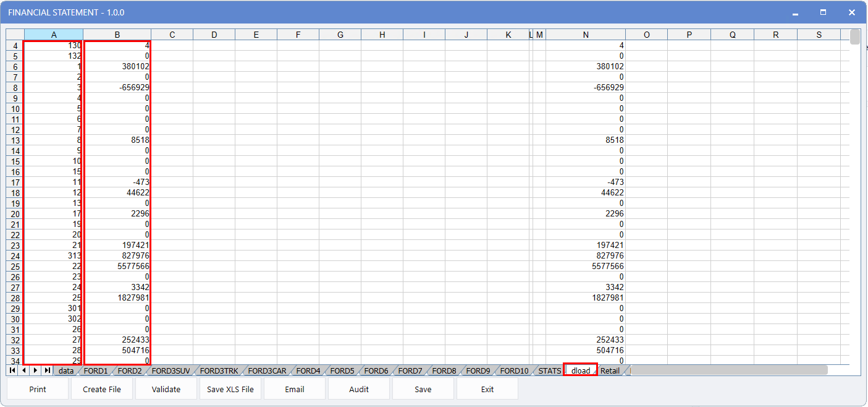
Task: Click the vertical scrollbar thumb
Action: (855, 36)
